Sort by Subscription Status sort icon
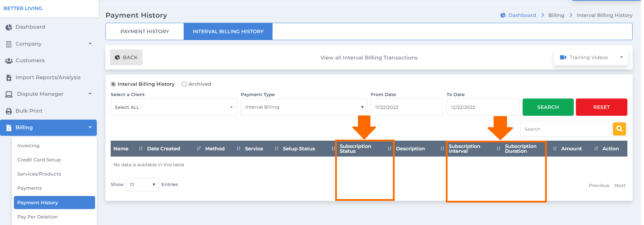This screenshot has width=644, height=225. click(x=389, y=149)
